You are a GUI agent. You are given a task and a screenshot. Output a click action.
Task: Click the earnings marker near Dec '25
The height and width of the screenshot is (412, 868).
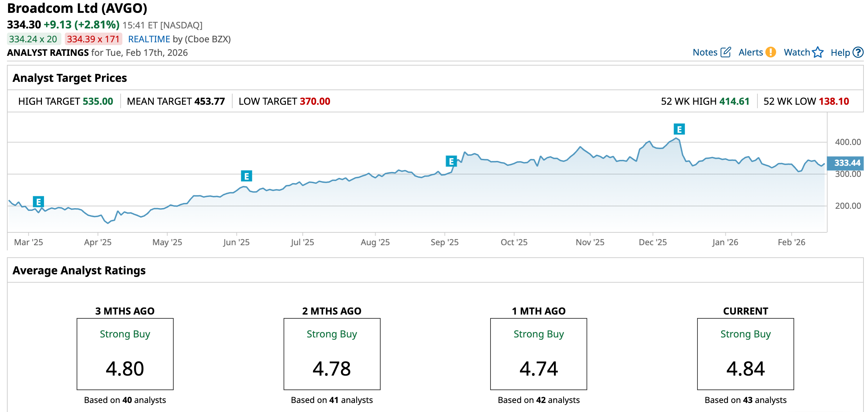pos(679,129)
